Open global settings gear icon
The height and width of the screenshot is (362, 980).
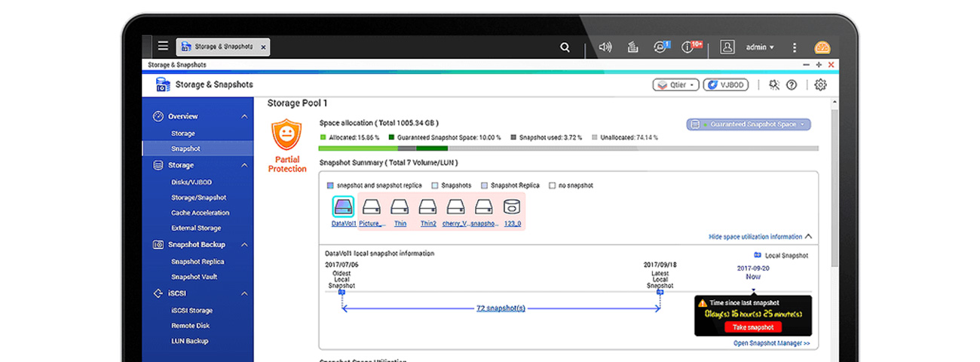(820, 84)
